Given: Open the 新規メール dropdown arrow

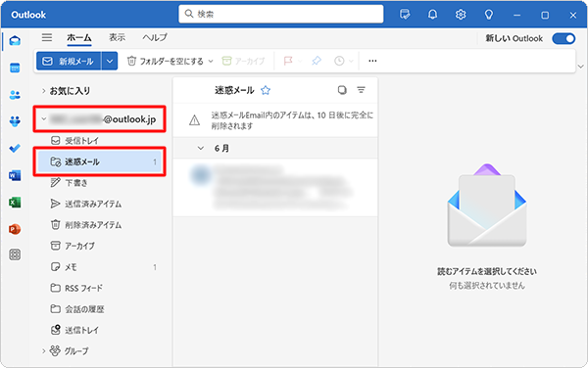Looking at the screenshot, I should 110,61.
